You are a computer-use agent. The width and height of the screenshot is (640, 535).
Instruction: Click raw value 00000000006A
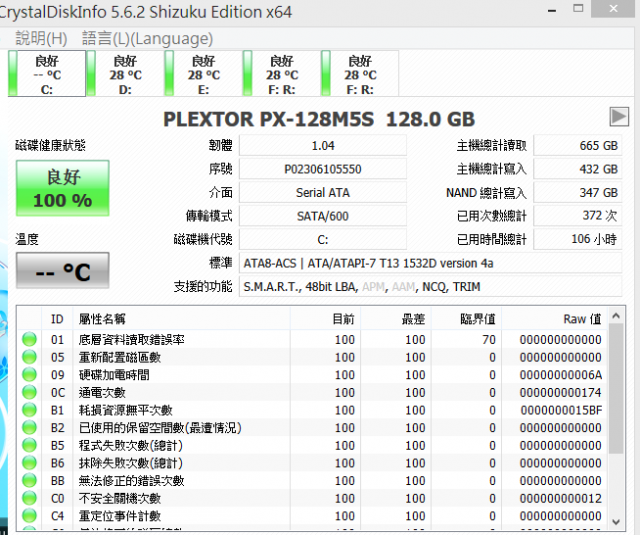click(560, 375)
